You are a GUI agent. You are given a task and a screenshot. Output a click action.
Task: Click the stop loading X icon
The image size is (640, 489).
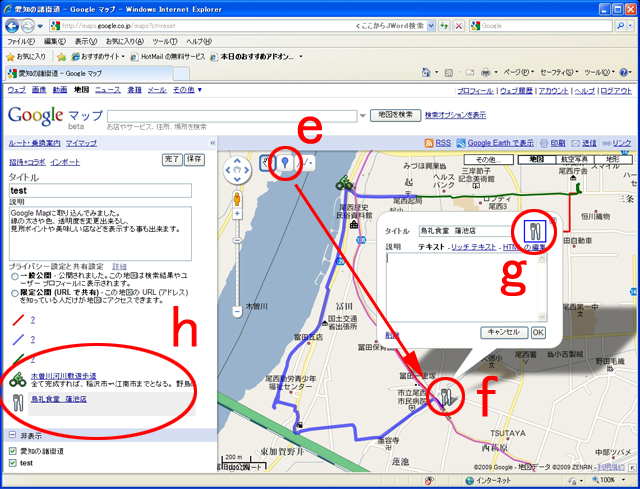pyautogui.click(x=459, y=26)
